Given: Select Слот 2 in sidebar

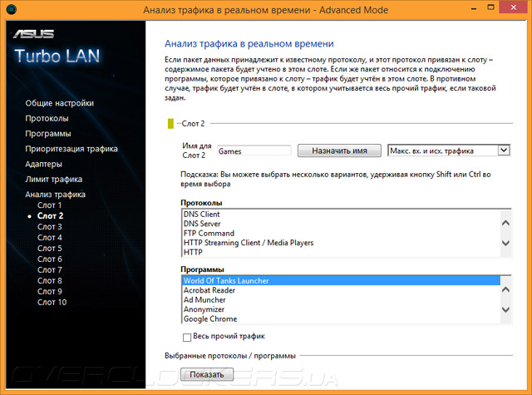Looking at the screenshot, I should (50, 216).
